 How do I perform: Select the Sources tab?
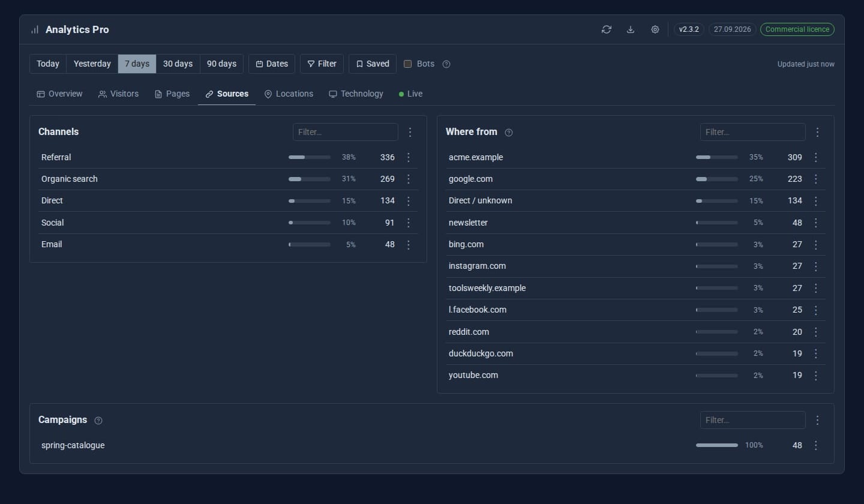click(x=227, y=94)
